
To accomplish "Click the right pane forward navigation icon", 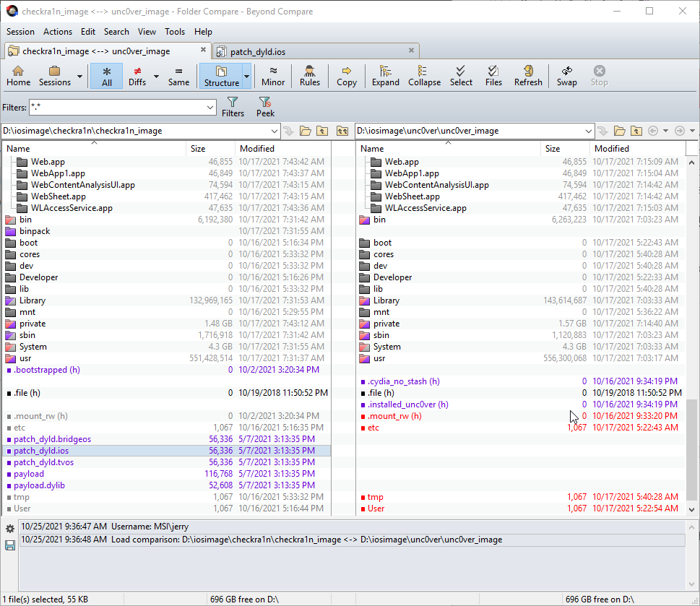I will click(x=680, y=131).
